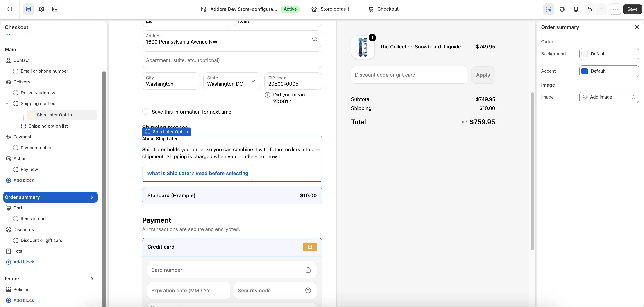
Task: Click the Redo arrow icon
Action: [601, 9]
